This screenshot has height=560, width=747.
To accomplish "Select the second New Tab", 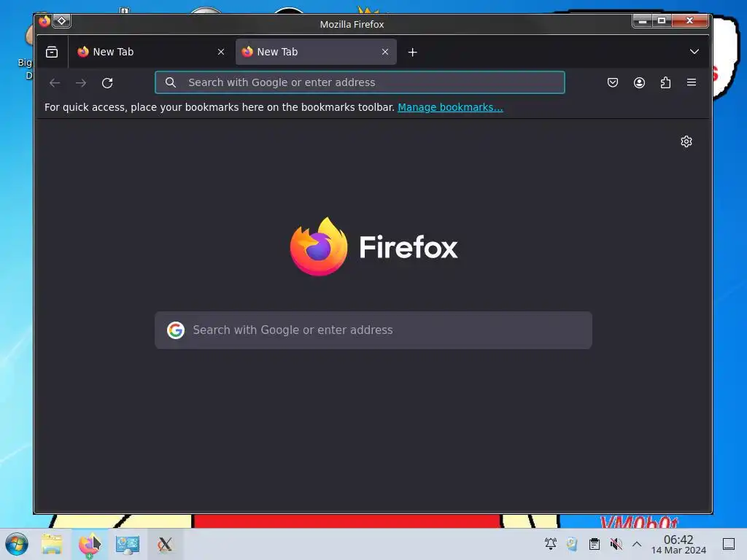I will (316, 52).
